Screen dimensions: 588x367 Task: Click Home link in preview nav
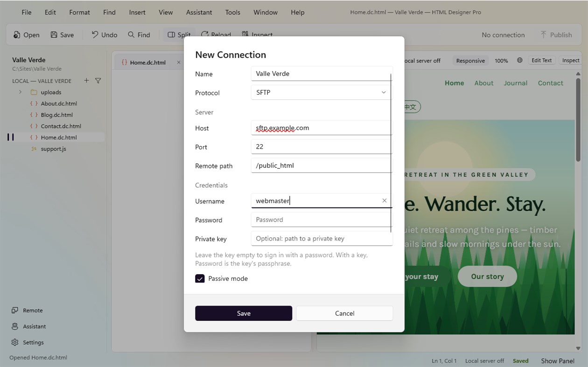coord(454,83)
